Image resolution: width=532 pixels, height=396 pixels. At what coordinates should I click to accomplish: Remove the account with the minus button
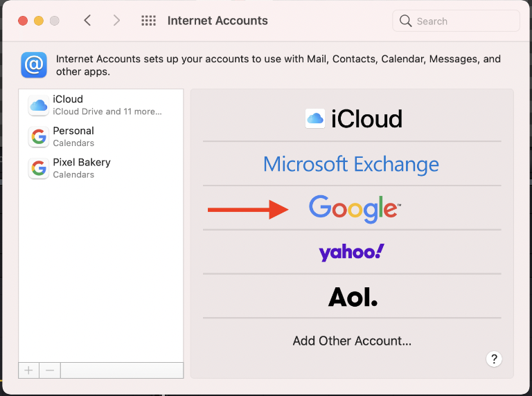click(x=50, y=370)
